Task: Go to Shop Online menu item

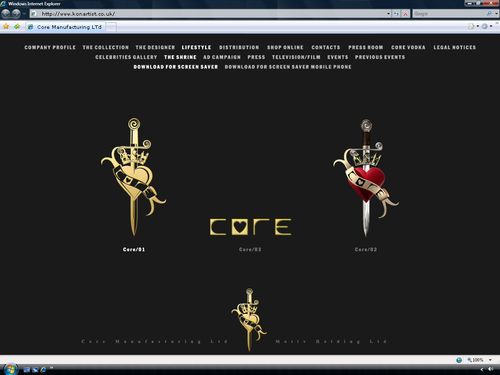Action: click(x=285, y=47)
